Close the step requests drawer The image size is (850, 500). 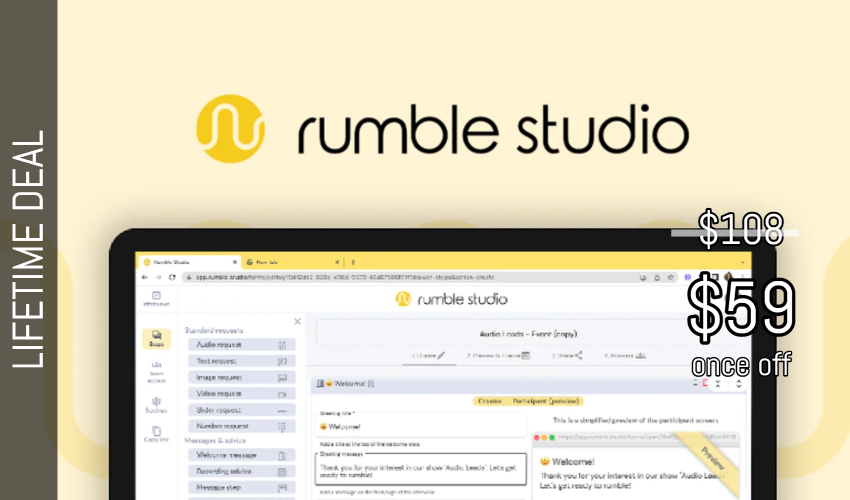coord(297,321)
